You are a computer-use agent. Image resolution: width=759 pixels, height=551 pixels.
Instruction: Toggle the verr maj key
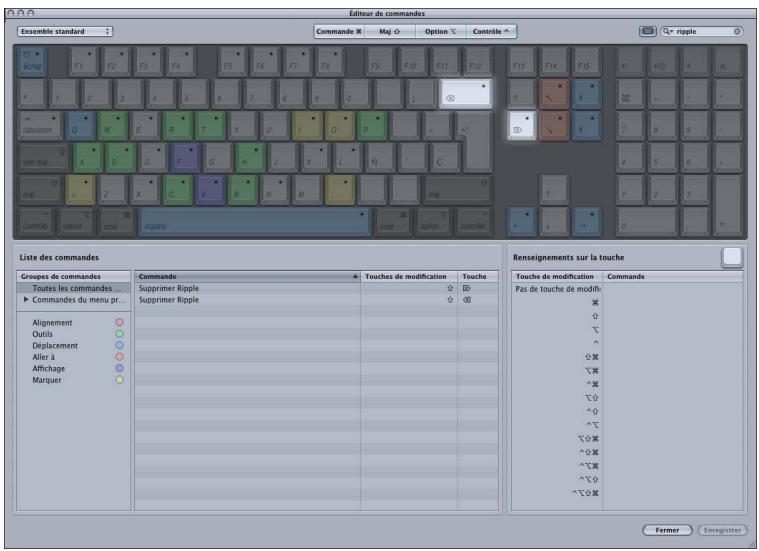pos(44,158)
